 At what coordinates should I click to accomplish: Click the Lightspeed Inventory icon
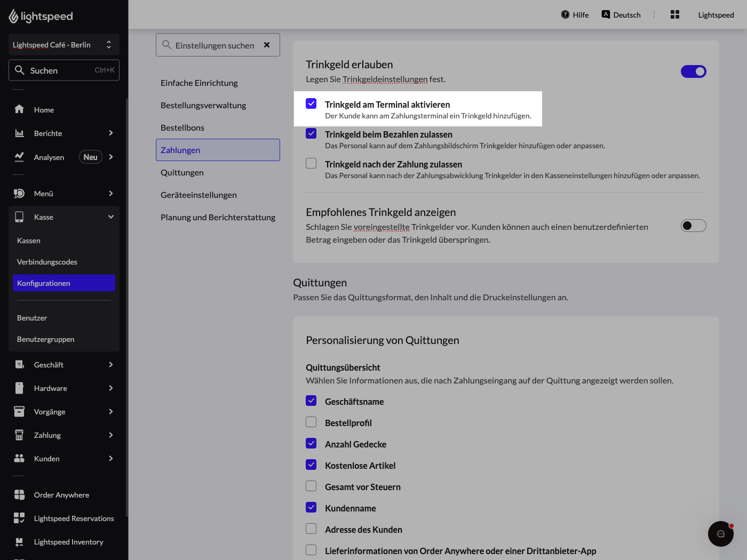(x=19, y=541)
